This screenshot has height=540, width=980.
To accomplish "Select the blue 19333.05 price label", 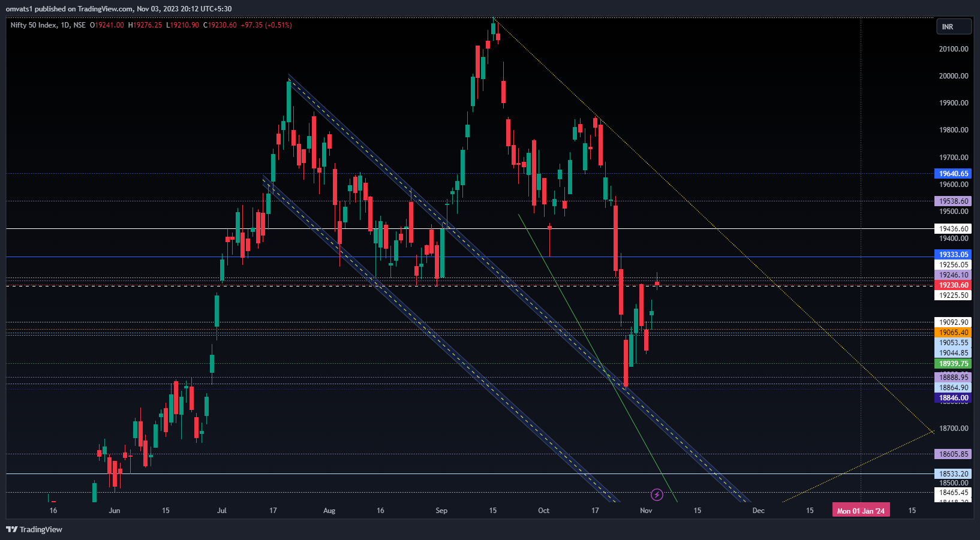I will point(953,255).
